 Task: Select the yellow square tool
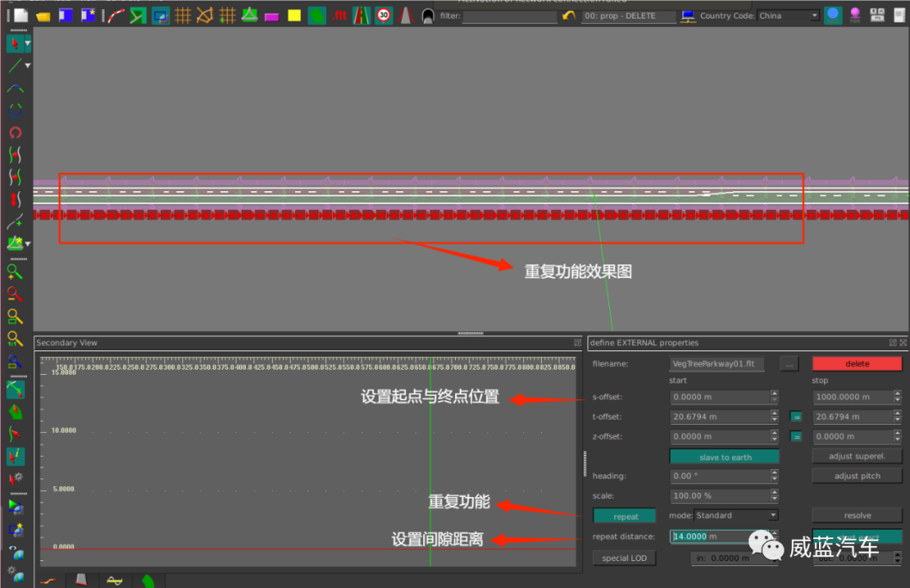[294, 16]
